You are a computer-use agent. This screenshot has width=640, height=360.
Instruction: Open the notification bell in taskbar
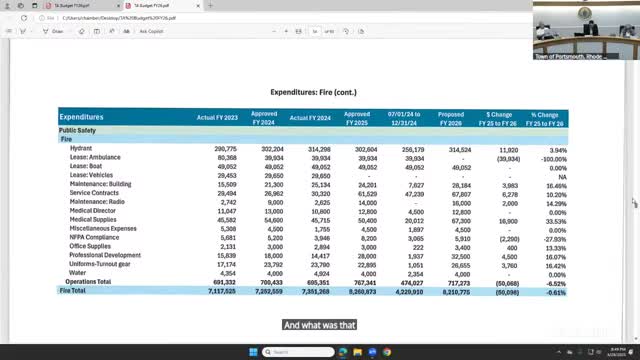coord(631,352)
